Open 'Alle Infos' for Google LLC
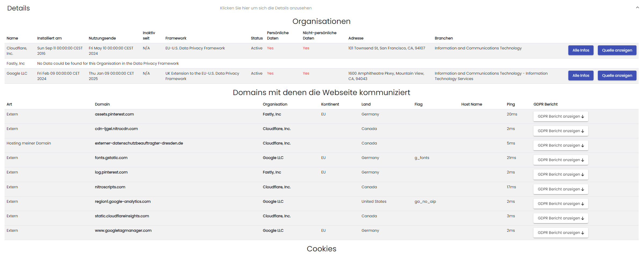The height and width of the screenshot is (257, 644). [581, 75]
